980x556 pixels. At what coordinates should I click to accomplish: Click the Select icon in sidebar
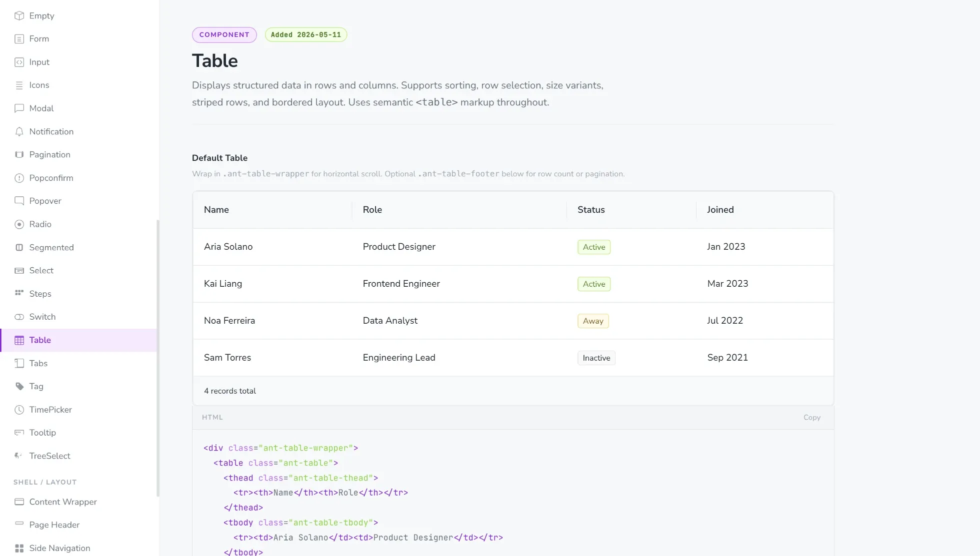click(x=19, y=271)
